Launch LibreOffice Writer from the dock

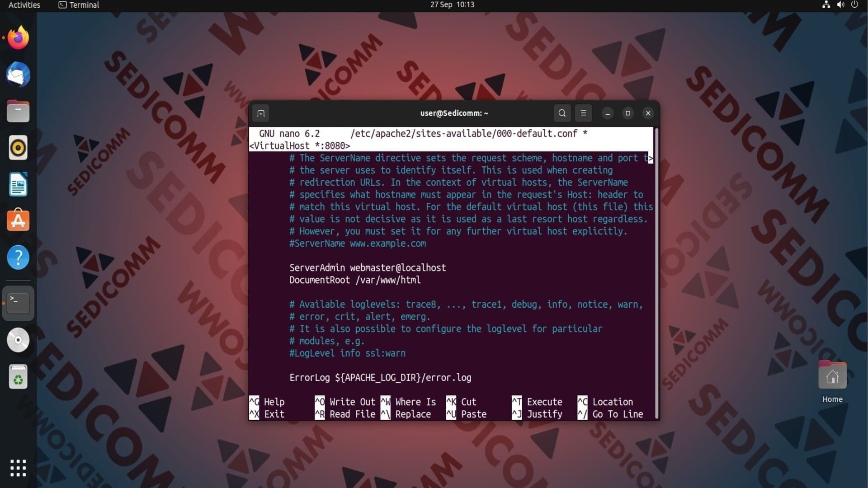point(18,184)
